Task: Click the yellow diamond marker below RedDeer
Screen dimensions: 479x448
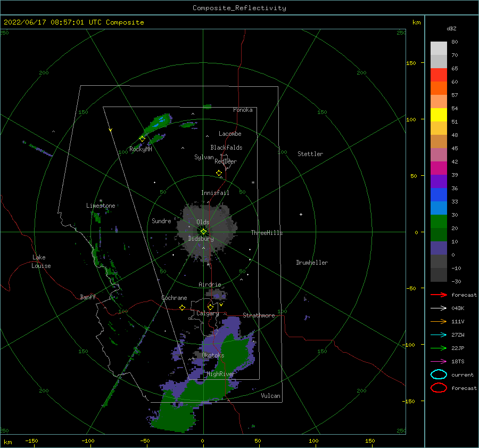Action: pyautogui.click(x=219, y=173)
